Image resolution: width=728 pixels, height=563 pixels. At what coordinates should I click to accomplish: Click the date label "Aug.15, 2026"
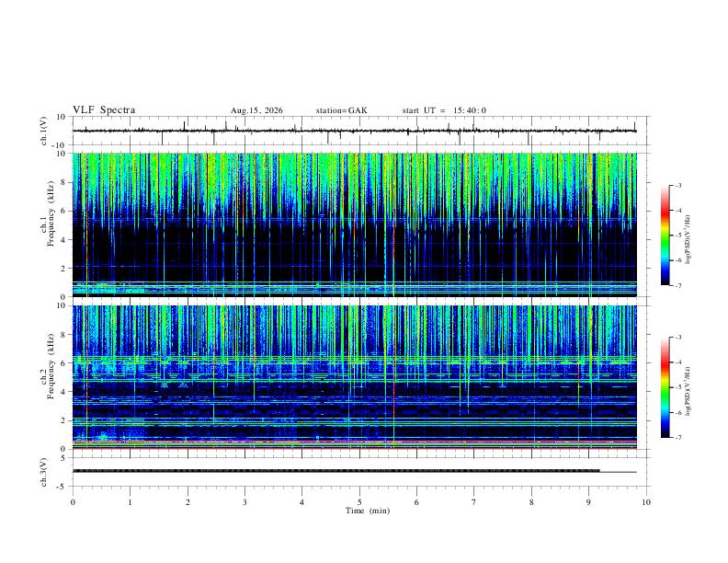tap(256, 110)
